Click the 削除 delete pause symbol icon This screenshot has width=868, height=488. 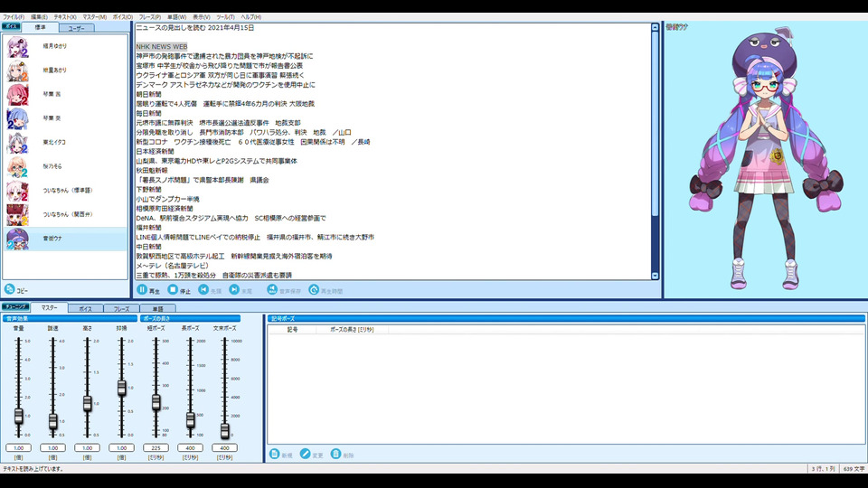(x=335, y=454)
